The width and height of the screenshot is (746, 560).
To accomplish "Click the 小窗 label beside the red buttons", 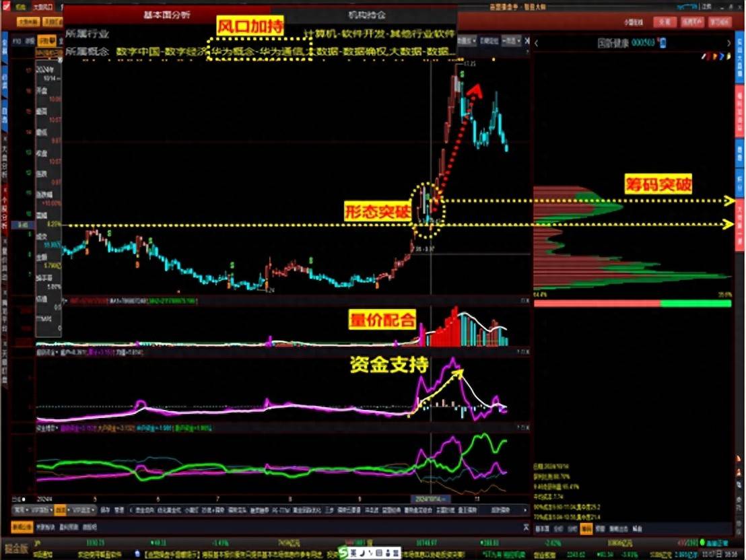I will pos(634,22).
